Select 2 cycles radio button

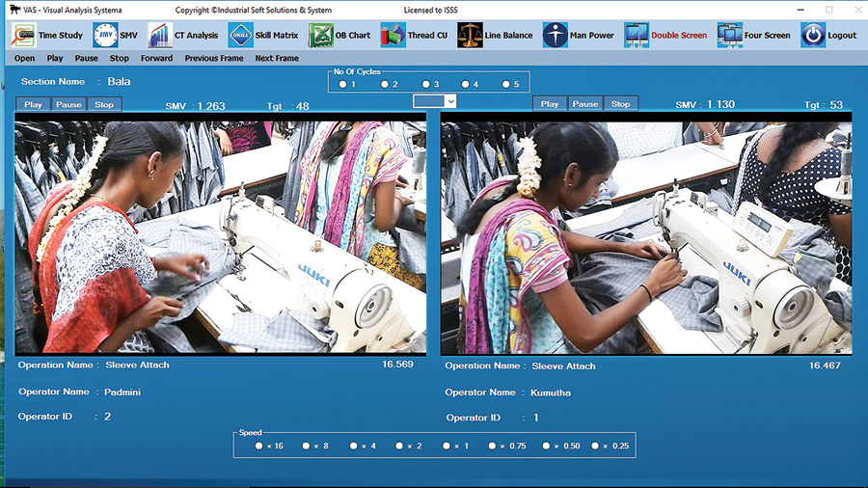point(385,84)
